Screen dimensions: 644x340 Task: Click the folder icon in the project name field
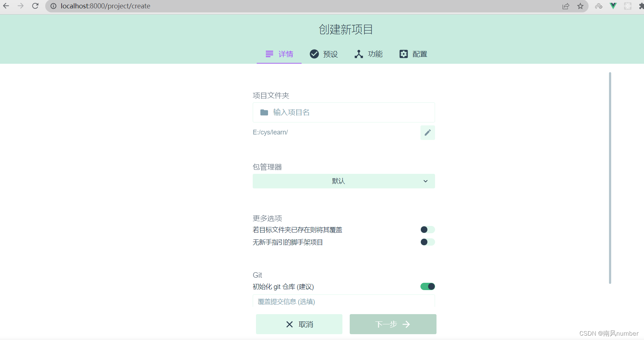point(264,112)
